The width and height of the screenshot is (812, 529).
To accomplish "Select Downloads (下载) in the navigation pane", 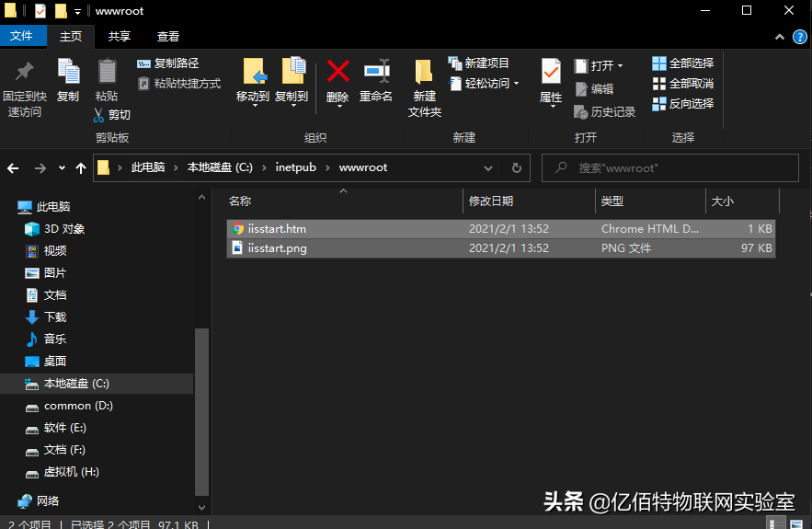I will click(55, 316).
